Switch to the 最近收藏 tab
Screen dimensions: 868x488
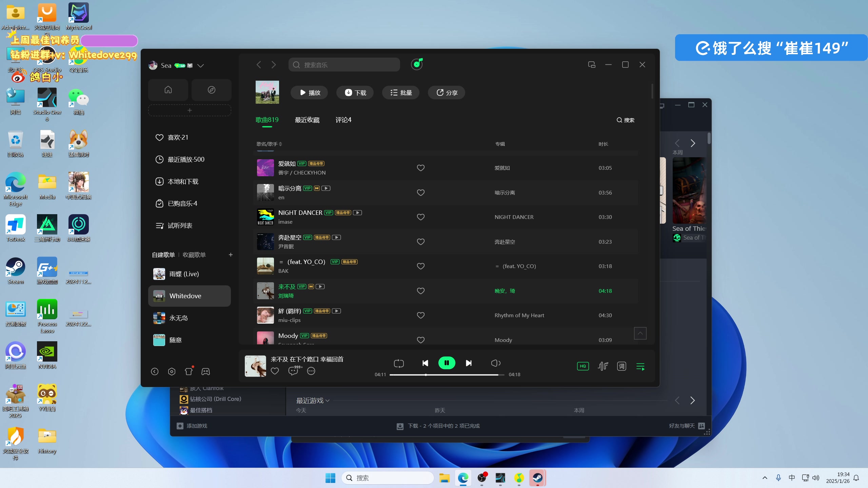tap(307, 120)
